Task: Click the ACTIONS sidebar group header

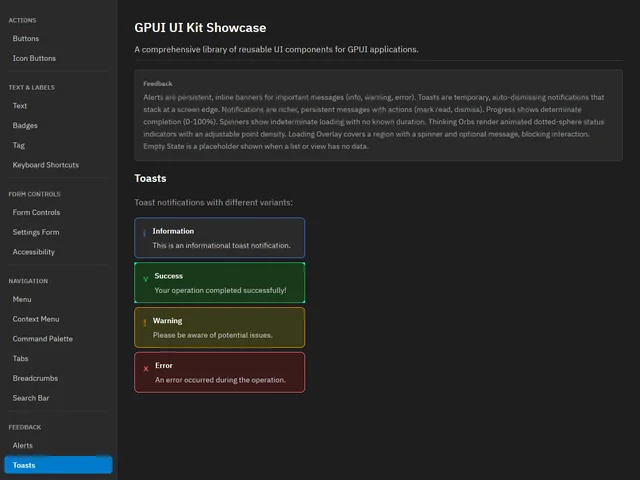Action: tap(22, 20)
